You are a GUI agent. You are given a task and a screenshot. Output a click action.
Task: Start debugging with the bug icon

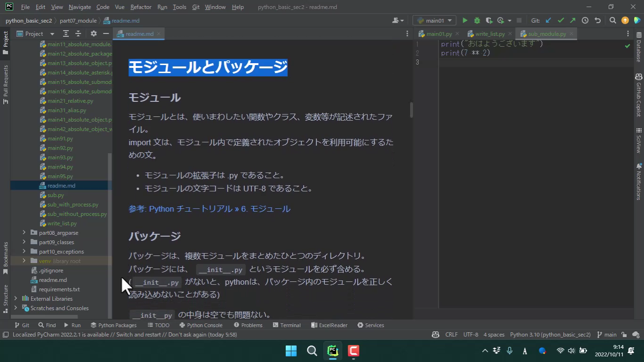click(x=477, y=21)
